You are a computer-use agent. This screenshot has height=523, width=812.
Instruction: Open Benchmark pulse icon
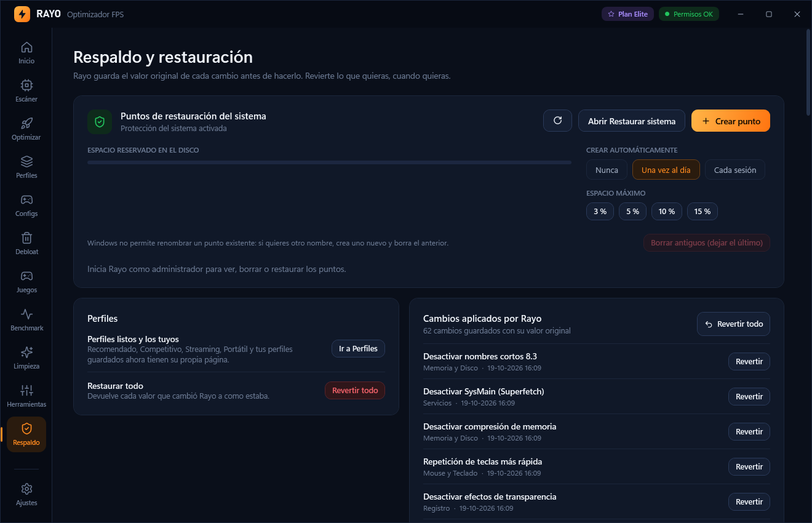click(26, 314)
